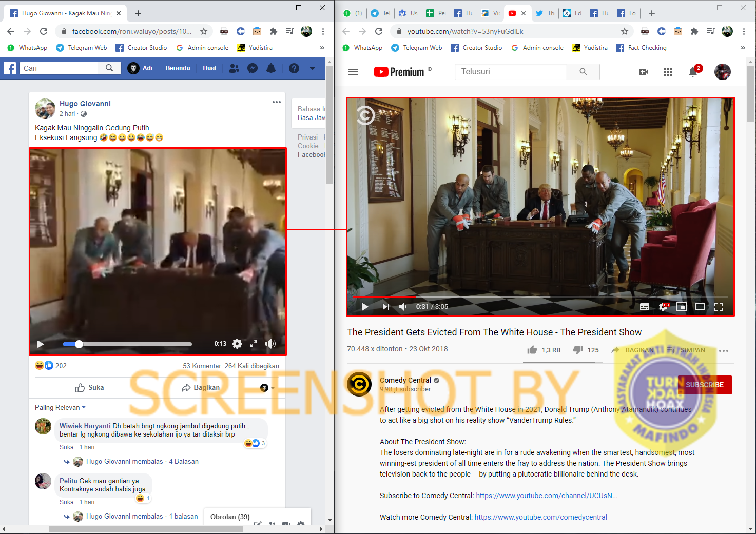The height and width of the screenshot is (534, 756).
Task: Open Comedy Central channel avatar
Action: [359, 384]
